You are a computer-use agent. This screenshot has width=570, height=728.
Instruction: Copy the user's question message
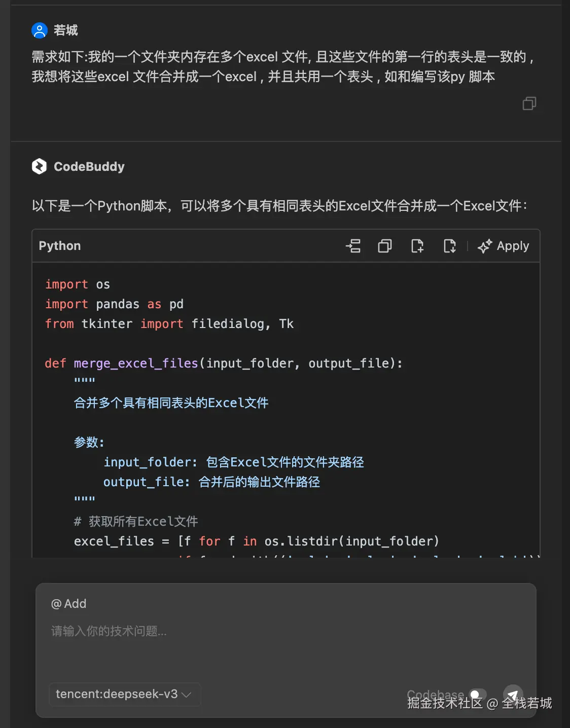pyautogui.click(x=529, y=103)
